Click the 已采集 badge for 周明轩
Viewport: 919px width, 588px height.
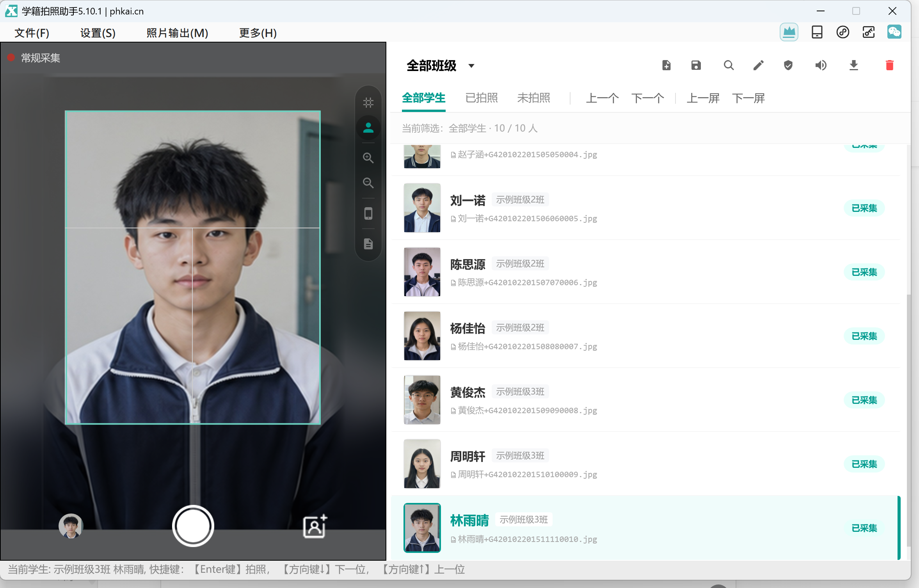[x=864, y=464]
